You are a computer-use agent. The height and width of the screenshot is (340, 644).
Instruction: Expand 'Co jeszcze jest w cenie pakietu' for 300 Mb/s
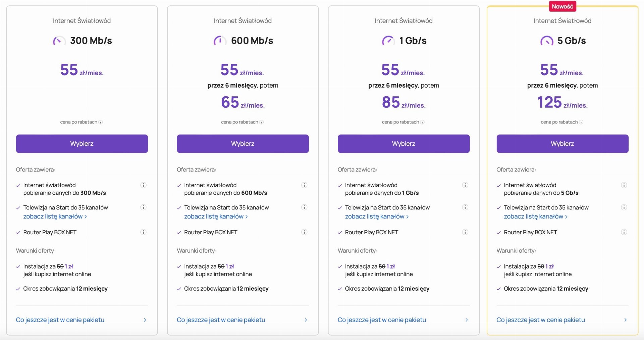82,320
